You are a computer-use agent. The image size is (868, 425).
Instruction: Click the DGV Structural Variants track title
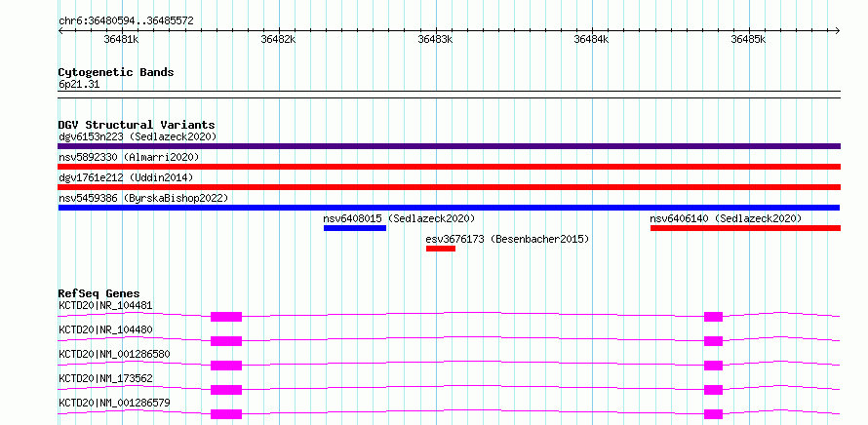pos(137,125)
